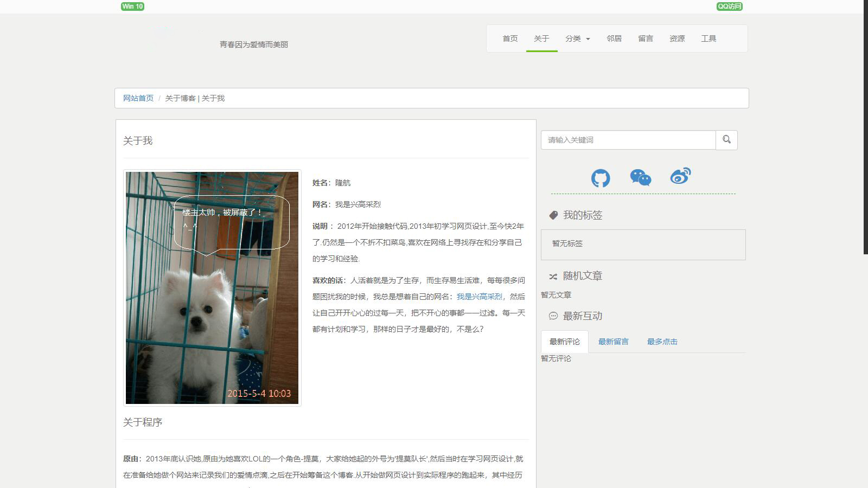This screenshot has height=488, width=868.
Task: Open the GitHub profile icon
Action: pos(601,178)
